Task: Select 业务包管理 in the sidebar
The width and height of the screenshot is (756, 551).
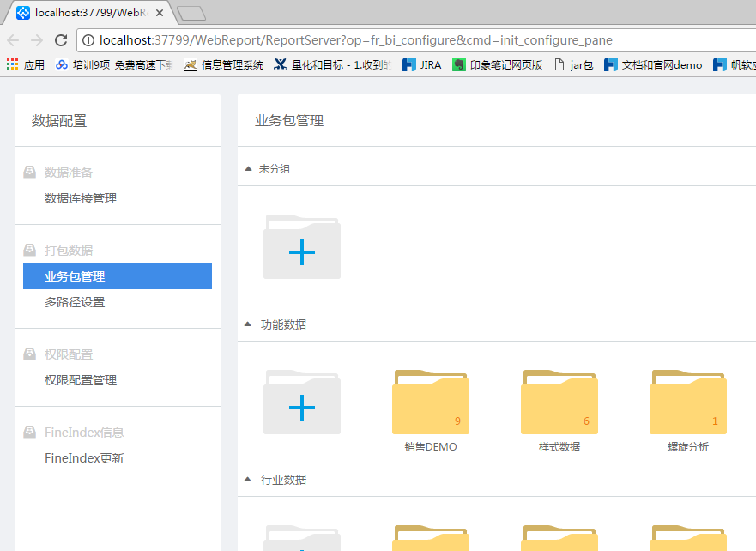Action: [x=118, y=276]
